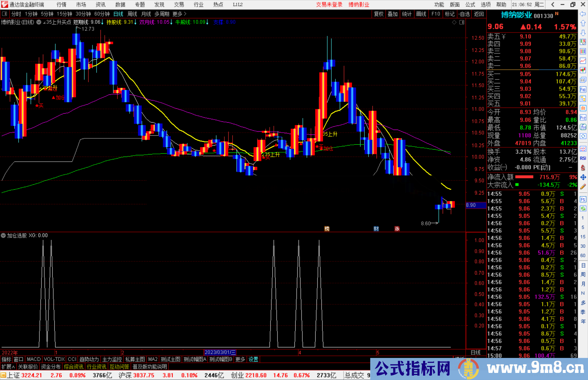Click the 设置 indicator settings link
588x380 pixels.
coord(253,359)
